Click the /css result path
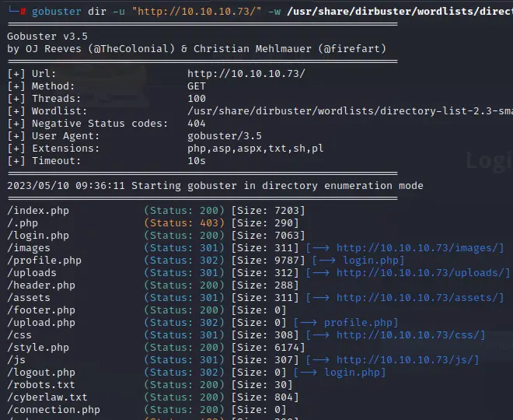This screenshot has height=420, width=513. coord(19,335)
